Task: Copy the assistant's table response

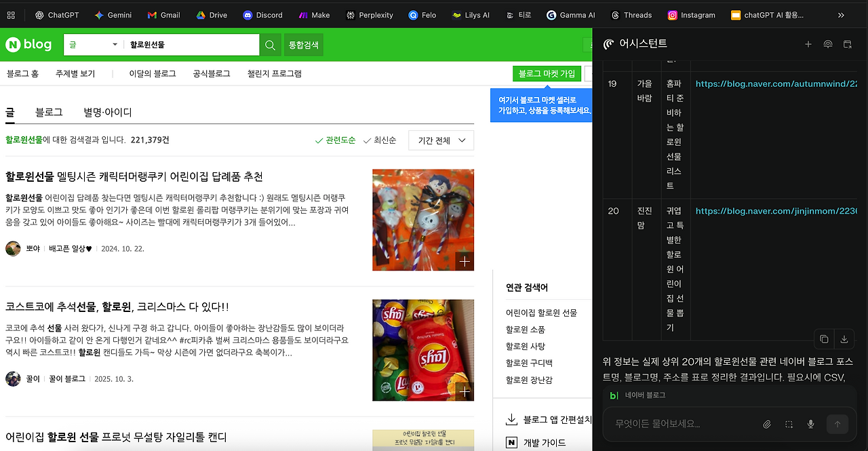Action: 823,339
